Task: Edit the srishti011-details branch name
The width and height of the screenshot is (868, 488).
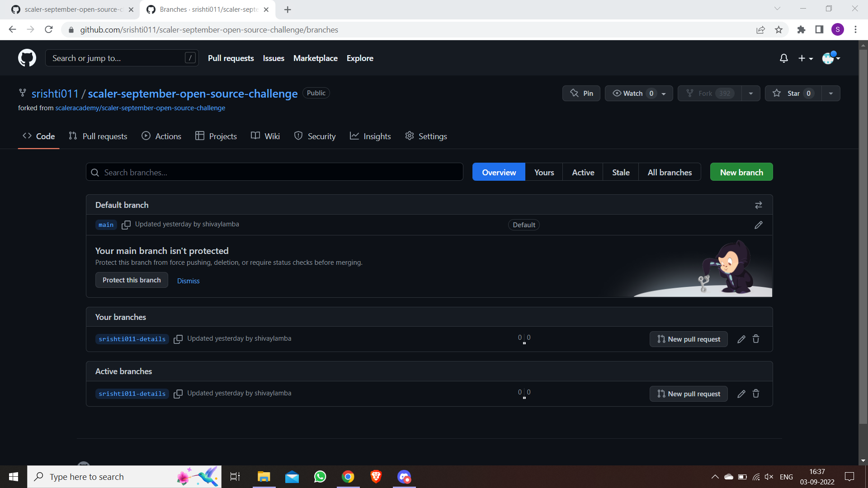Action: pos(741,339)
